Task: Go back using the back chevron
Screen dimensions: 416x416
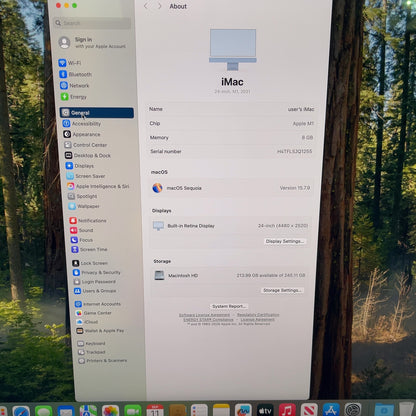Action: pyautogui.click(x=146, y=6)
